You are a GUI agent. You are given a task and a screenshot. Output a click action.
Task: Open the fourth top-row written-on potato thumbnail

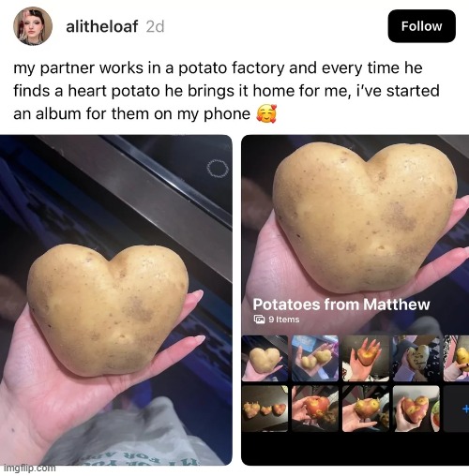tap(416, 358)
